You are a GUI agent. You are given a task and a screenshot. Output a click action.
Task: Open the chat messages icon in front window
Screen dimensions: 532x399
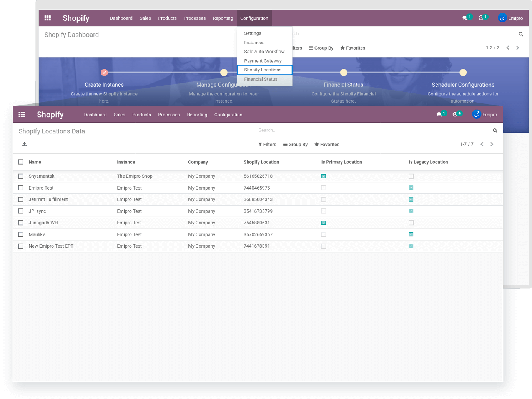439,115
